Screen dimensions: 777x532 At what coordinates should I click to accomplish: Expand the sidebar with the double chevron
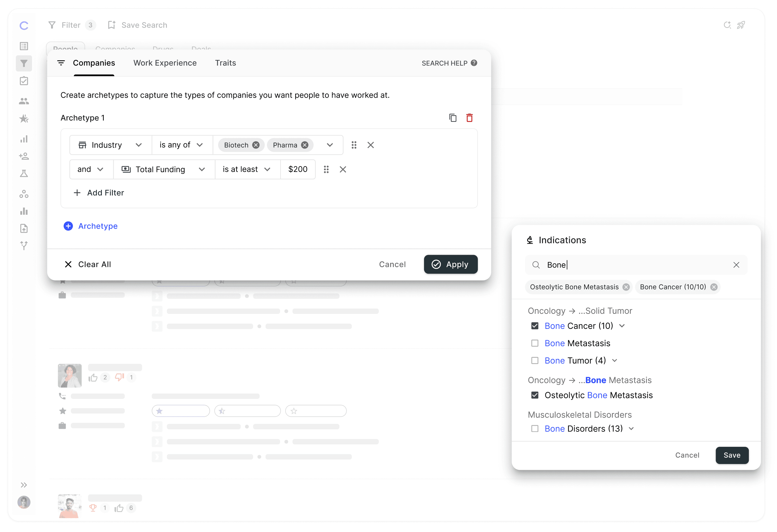(24, 485)
